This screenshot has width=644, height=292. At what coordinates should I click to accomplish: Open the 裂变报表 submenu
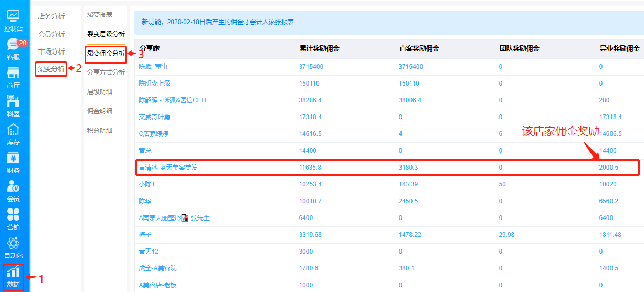100,15
